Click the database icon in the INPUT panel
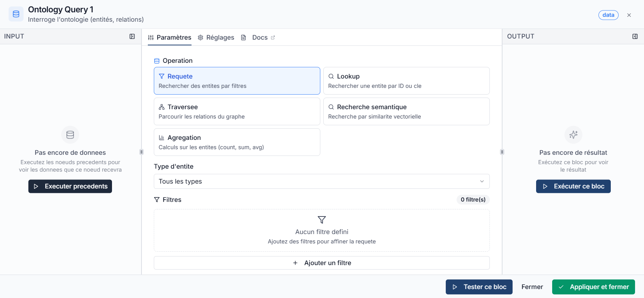Viewport: 644px width, 298px height. (70, 135)
